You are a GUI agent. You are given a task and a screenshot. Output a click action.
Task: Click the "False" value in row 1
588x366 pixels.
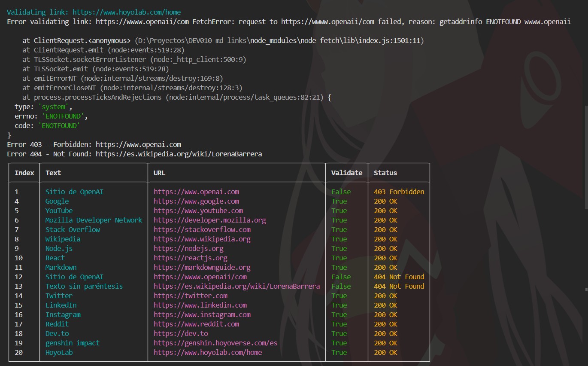coord(341,192)
